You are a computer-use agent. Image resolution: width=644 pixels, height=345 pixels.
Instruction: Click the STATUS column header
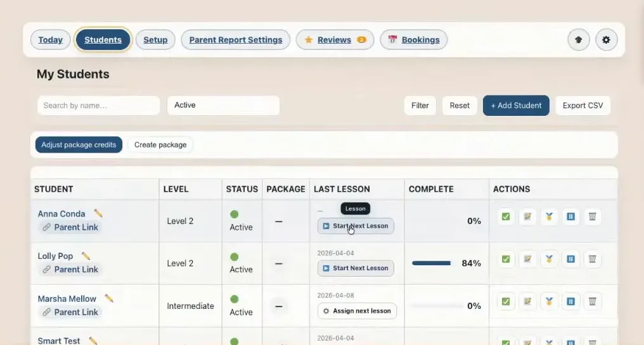pos(242,189)
